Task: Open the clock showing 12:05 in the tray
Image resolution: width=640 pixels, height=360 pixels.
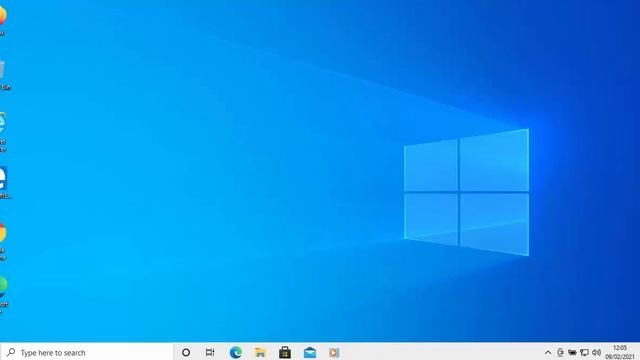Action: pos(620,352)
